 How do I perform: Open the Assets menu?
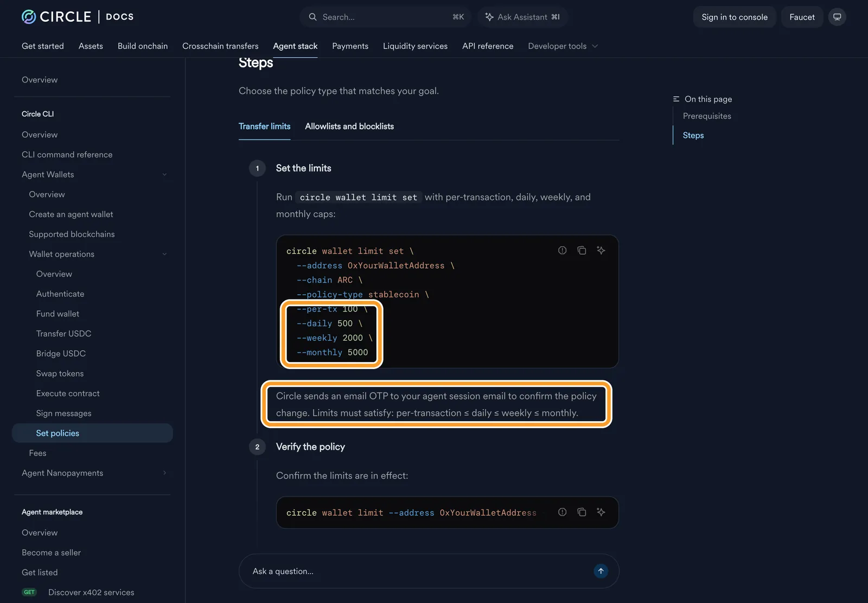pyautogui.click(x=91, y=46)
